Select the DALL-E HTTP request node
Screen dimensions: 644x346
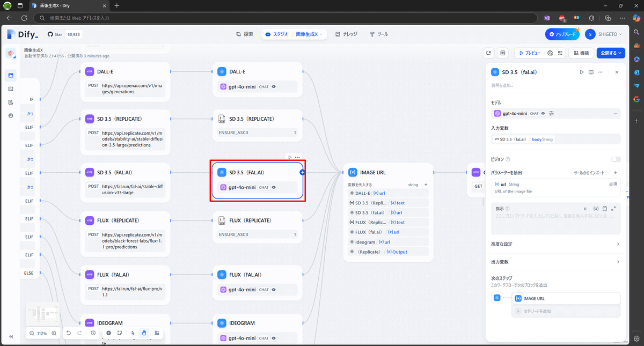(x=125, y=81)
